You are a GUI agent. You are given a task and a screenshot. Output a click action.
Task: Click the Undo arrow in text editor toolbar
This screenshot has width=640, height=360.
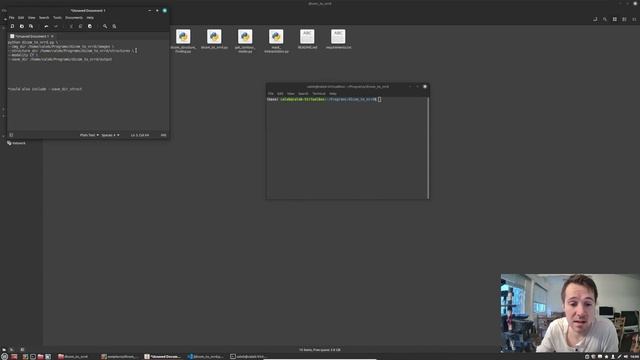click(46, 26)
